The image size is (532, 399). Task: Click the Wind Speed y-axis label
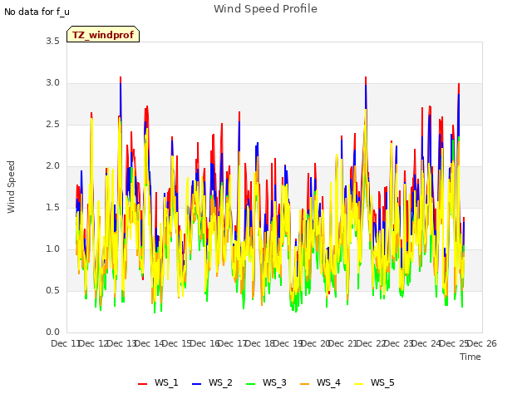tap(11, 187)
